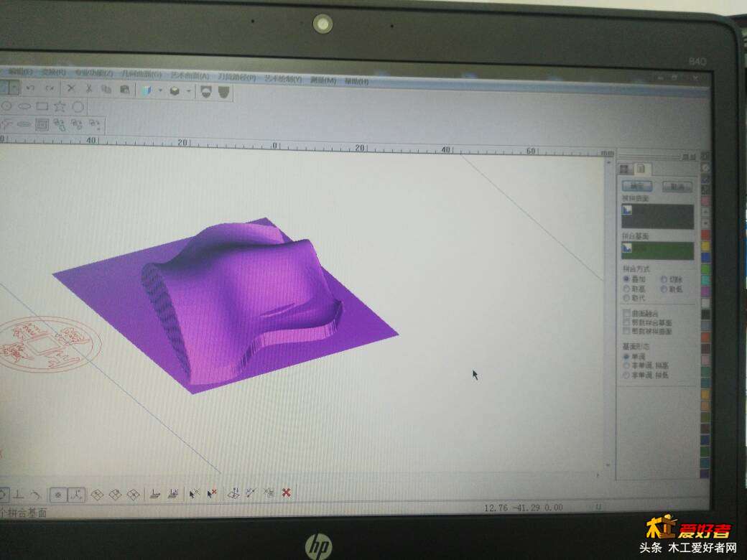Viewport: 747px width, 560px height.
Task: Open the 刀具路径(P) menu
Action: tap(237, 77)
